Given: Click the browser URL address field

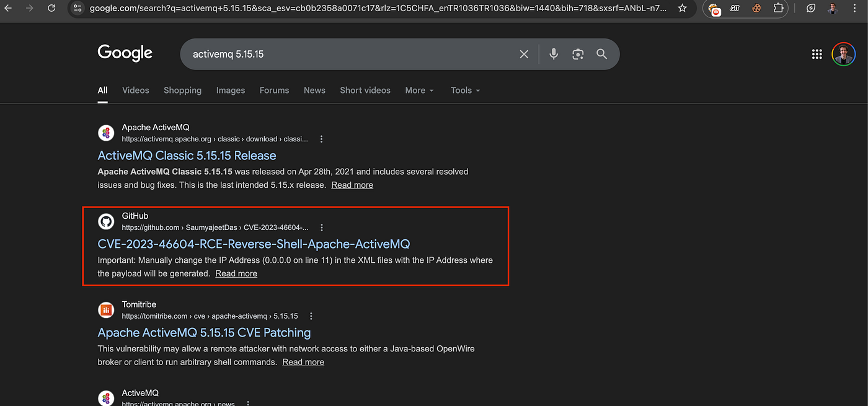Looking at the screenshot, I should 378,8.
